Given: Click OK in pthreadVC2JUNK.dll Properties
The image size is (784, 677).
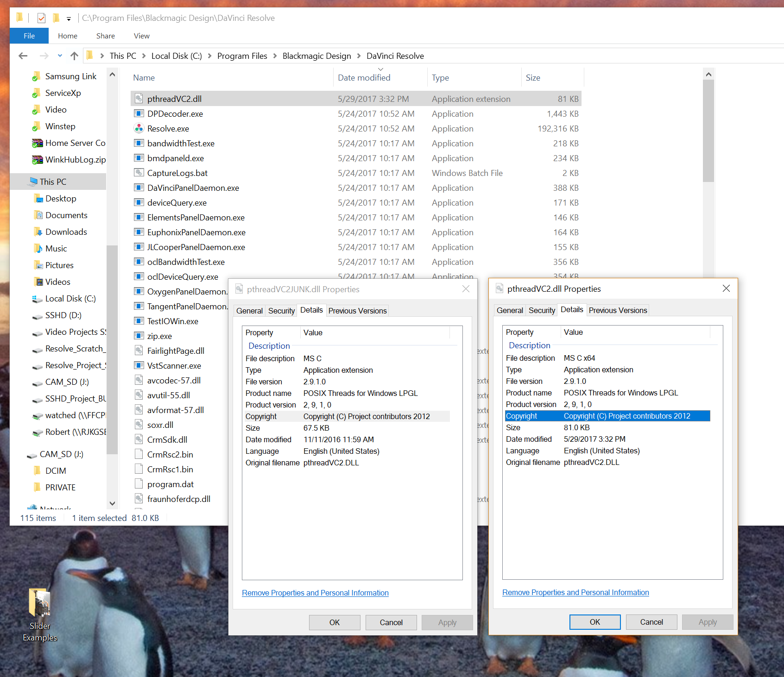Looking at the screenshot, I should pyautogui.click(x=335, y=622).
